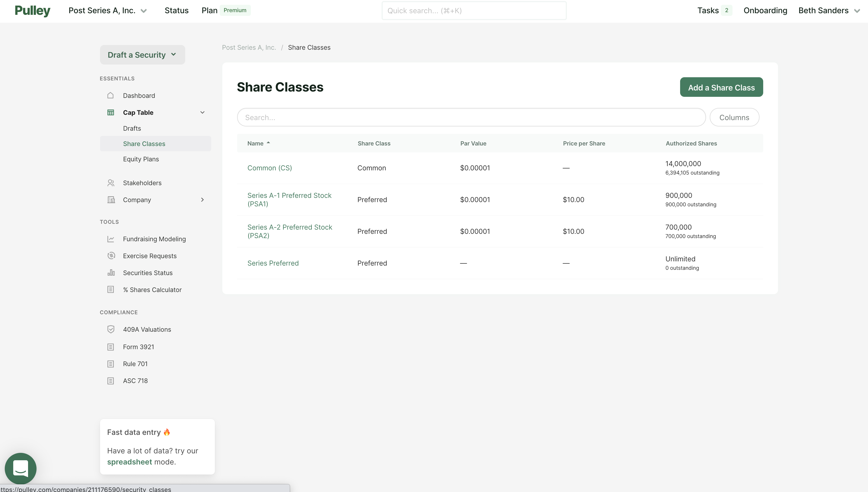Click the % Shares Calculator icon
Viewport: 868px width, 492px height.
point(111,289)
